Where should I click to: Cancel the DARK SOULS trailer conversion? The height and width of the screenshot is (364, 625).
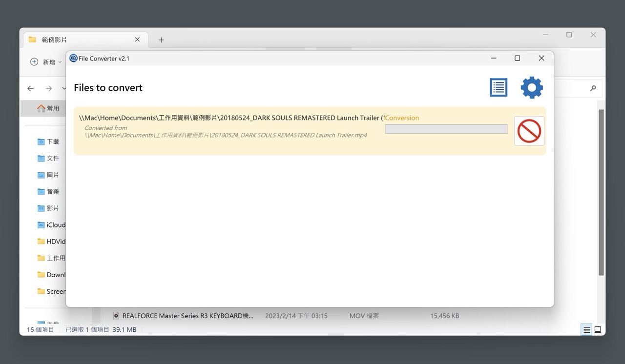[529, 131]
